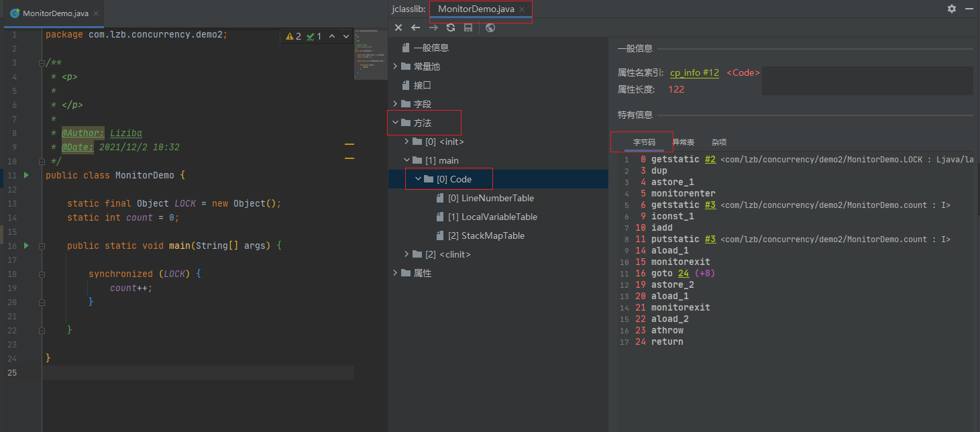Follow the #3 link on the putstatic line
The image size is (980, 432).
click(710, 239)
